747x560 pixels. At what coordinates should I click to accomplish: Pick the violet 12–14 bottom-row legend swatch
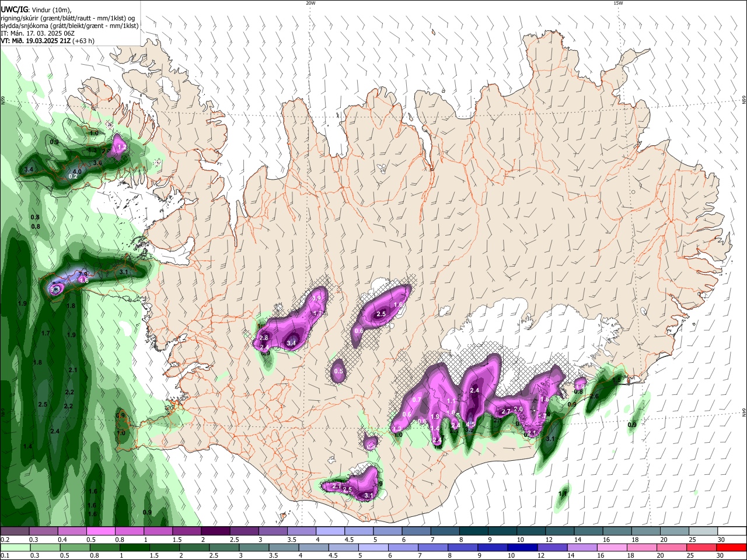pos(552,547)
